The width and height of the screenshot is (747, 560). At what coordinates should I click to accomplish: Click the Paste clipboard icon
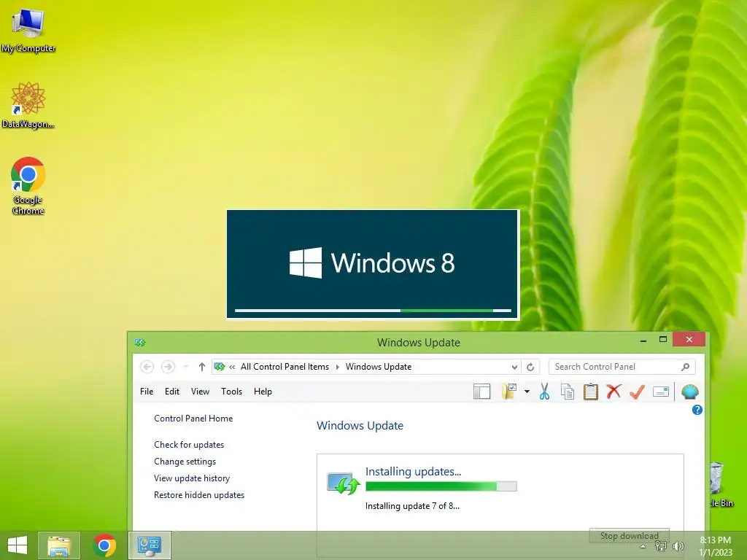click(591, 392)
